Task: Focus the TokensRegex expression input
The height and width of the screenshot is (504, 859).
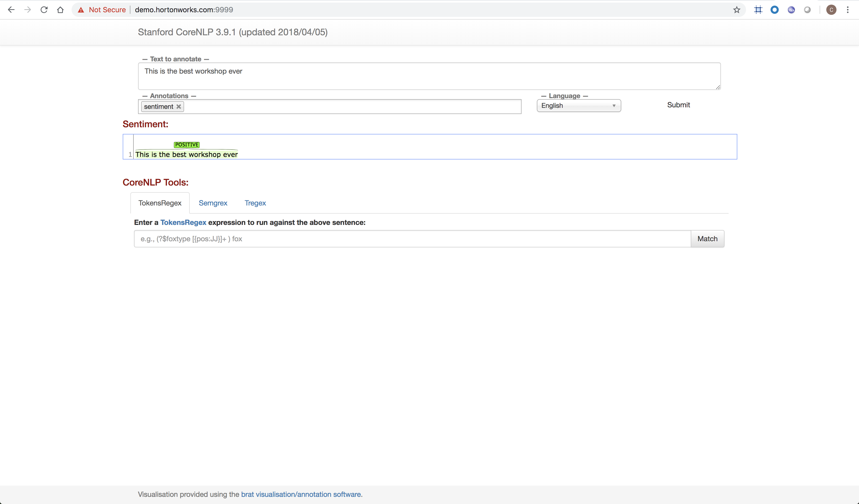Action: [x=412, y=239]
